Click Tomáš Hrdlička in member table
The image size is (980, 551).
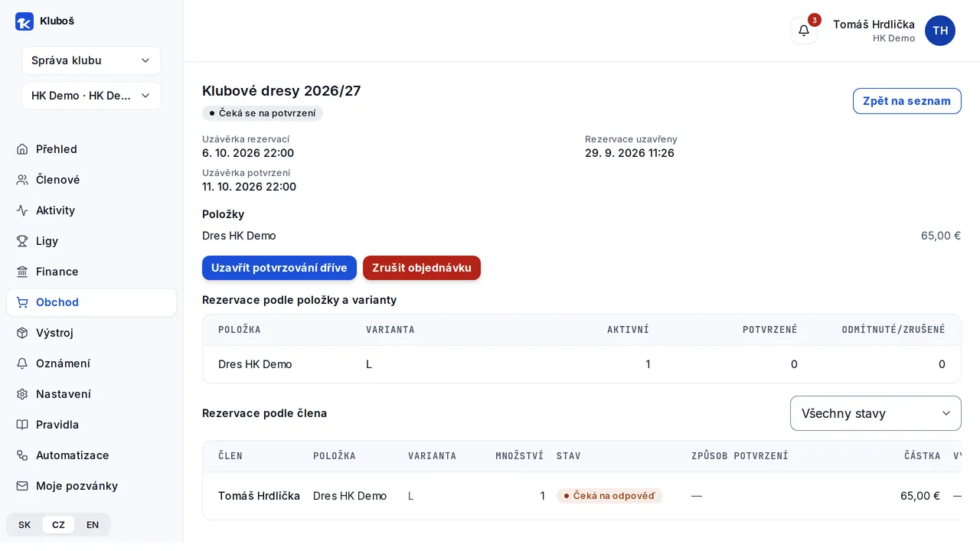click(259, 496)
